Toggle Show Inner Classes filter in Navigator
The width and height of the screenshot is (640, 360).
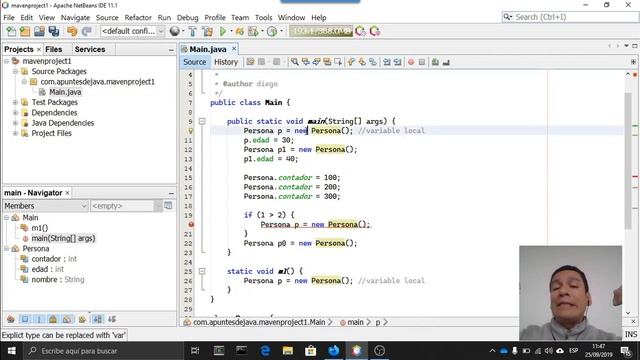pyautogui.click(x=67, y=319)
